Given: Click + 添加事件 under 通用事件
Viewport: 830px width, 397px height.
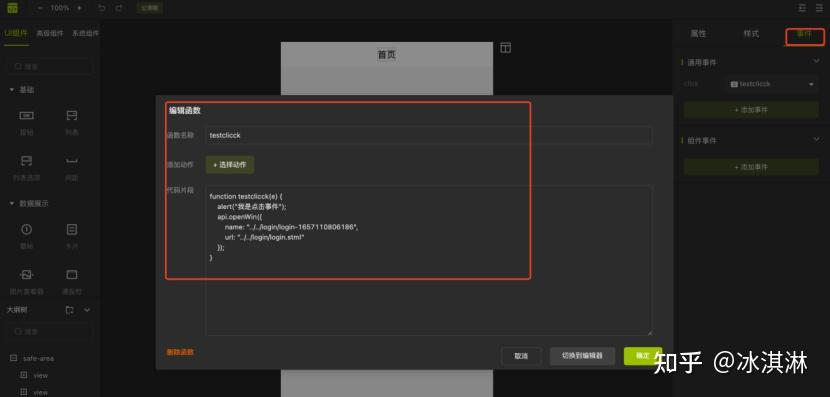Looking at the screenshot, I should [x=751, y=110].
